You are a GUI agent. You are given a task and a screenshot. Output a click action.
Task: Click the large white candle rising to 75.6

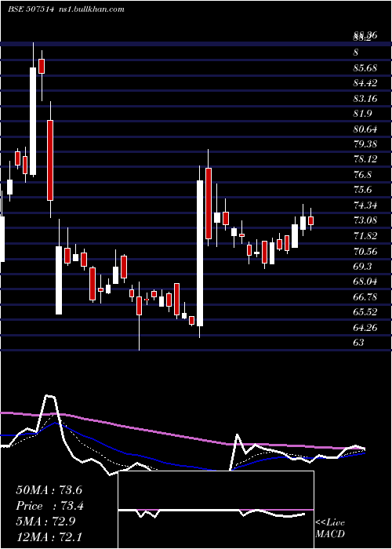(200, 253)
